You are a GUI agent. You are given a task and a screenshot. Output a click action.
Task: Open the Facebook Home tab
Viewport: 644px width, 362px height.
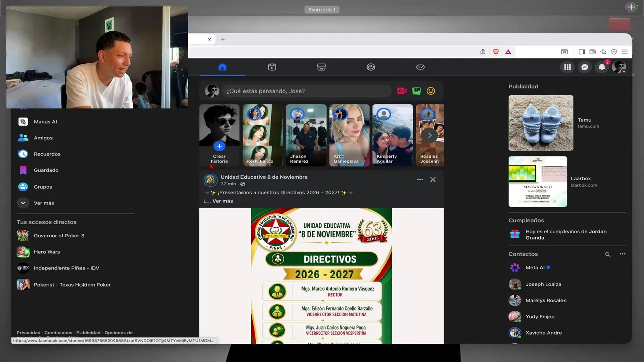click(222, 67)
